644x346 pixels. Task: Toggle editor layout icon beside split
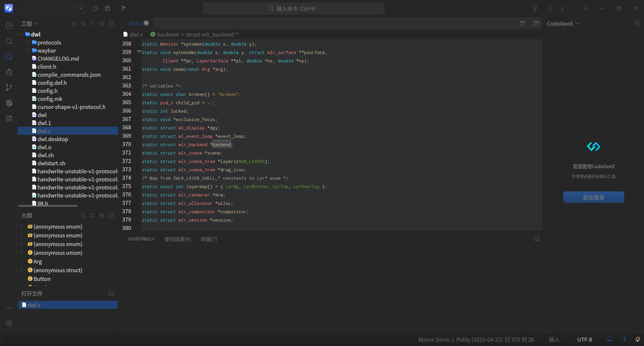(536, 23)
